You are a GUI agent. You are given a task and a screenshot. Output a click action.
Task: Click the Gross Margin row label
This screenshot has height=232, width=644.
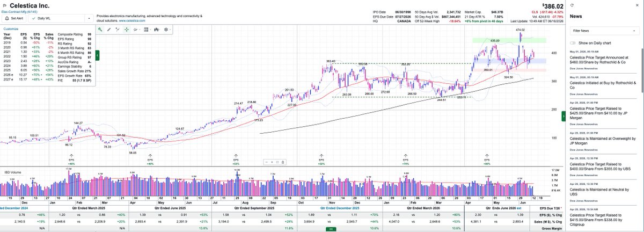551,228
